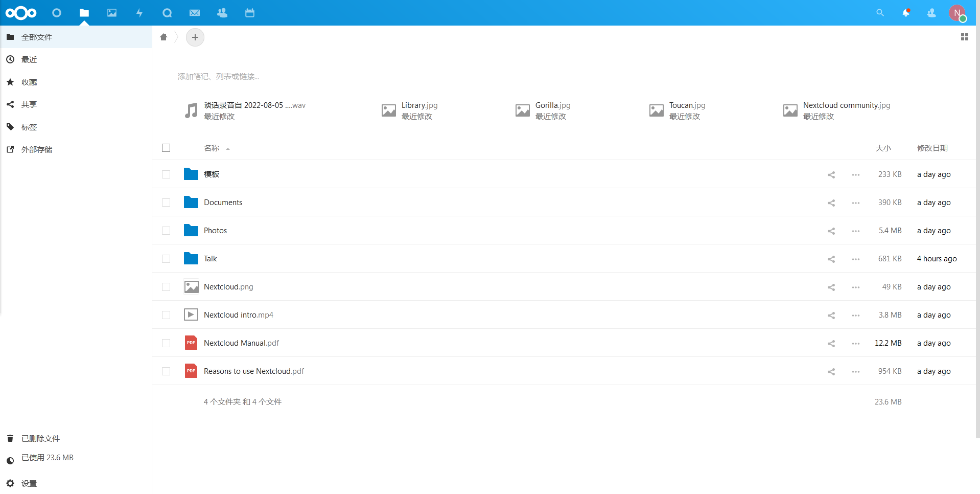
Task: Tick the Nextcloud Manual.pdf checkbox
Action: 166,343
